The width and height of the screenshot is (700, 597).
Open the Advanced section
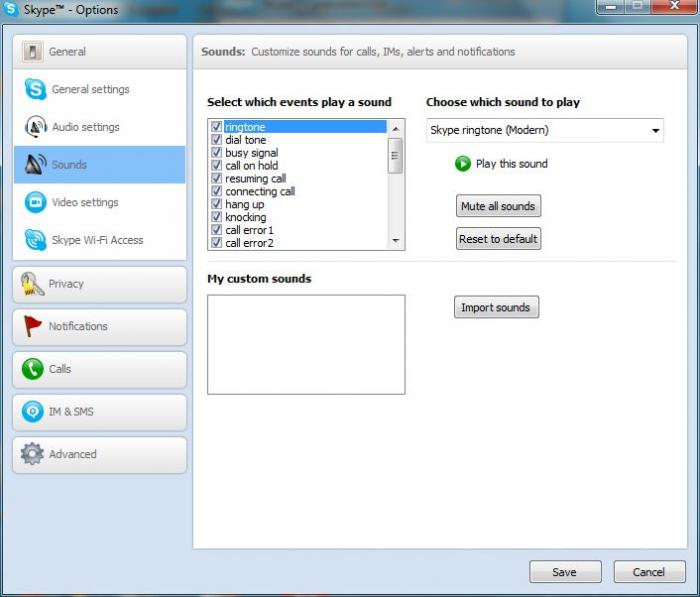point(100,455)
